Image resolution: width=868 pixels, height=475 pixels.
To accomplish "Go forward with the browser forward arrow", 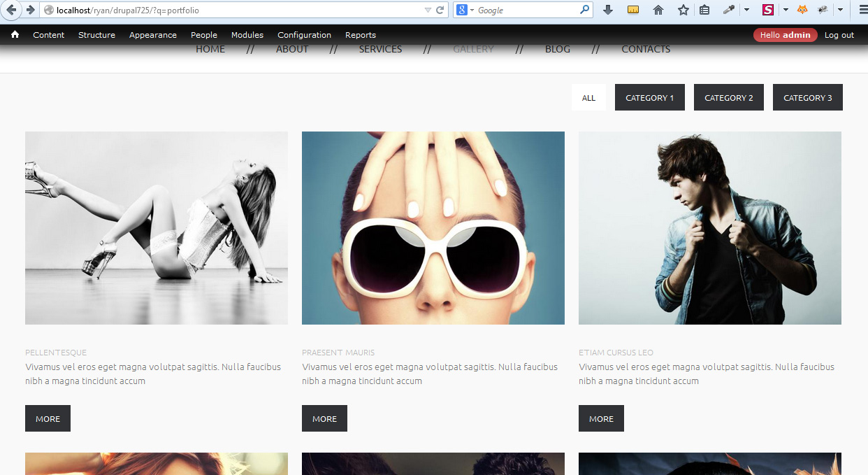I will [30, 10].
